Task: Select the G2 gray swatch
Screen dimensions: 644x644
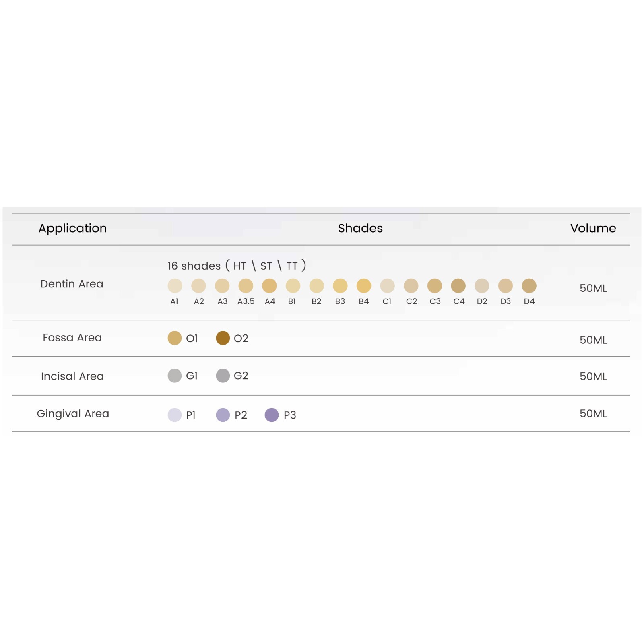Action: coord(223,376)
